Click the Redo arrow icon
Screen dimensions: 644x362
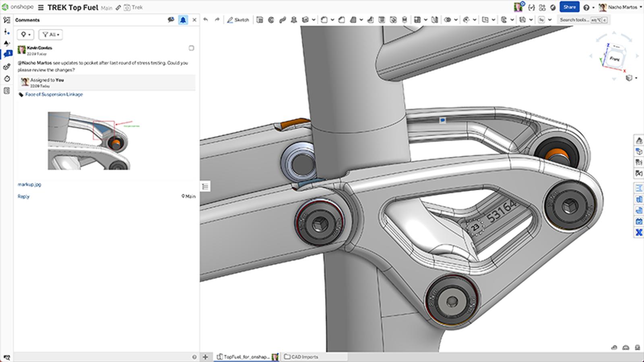(x=217, y=20)
